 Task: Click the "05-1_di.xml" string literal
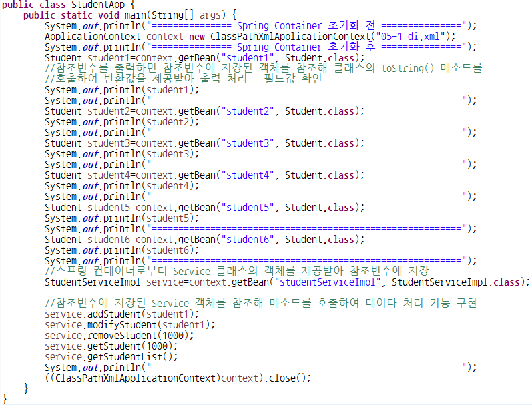pyautogui.click(x=411, y=37)
